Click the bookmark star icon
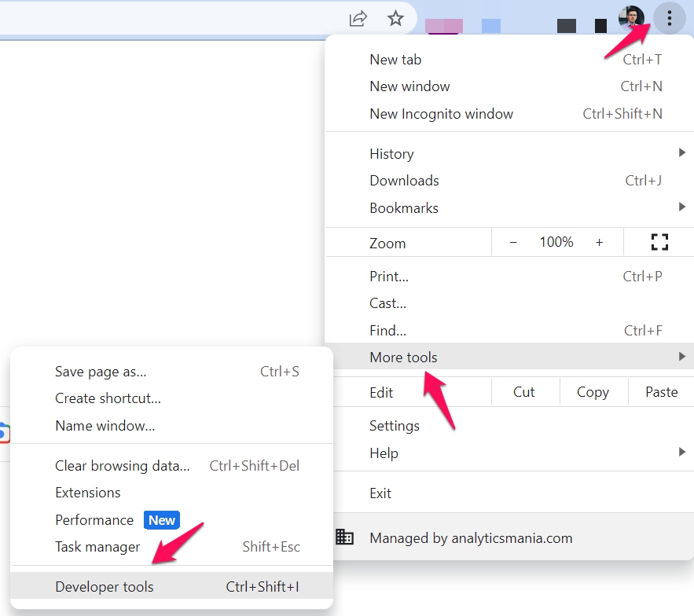Image resolution: width=694 pixels, height=616 pixels. coord(395,18)
